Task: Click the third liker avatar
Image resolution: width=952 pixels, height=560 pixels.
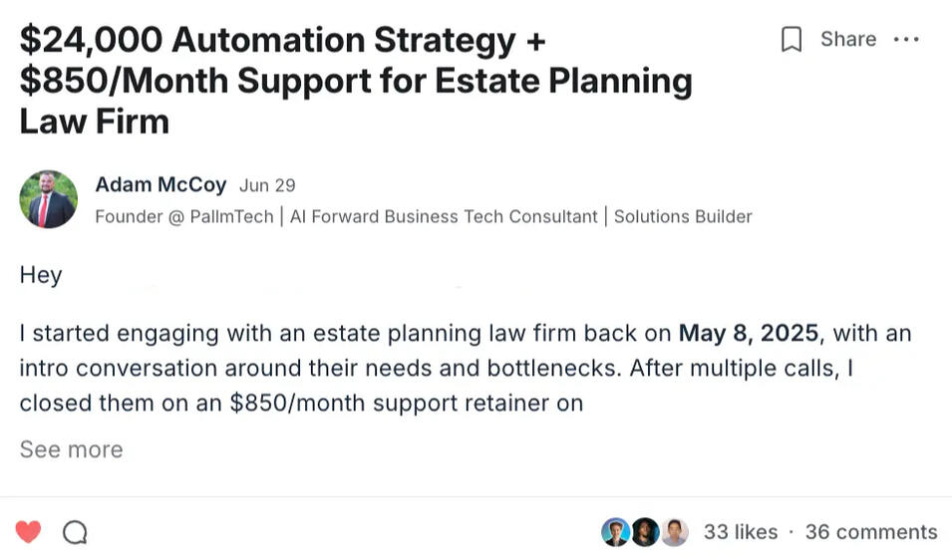Action: pyautogui.click(x=675, y=532)
